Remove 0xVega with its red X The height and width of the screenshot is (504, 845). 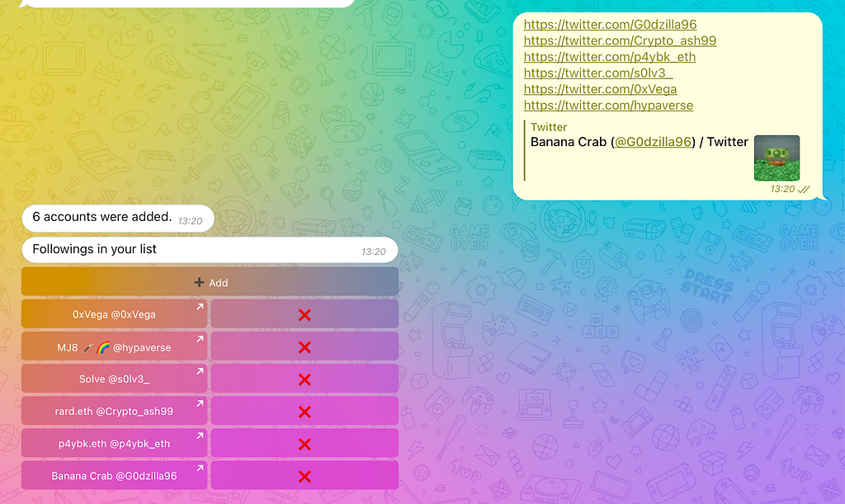tap(304, 315)
